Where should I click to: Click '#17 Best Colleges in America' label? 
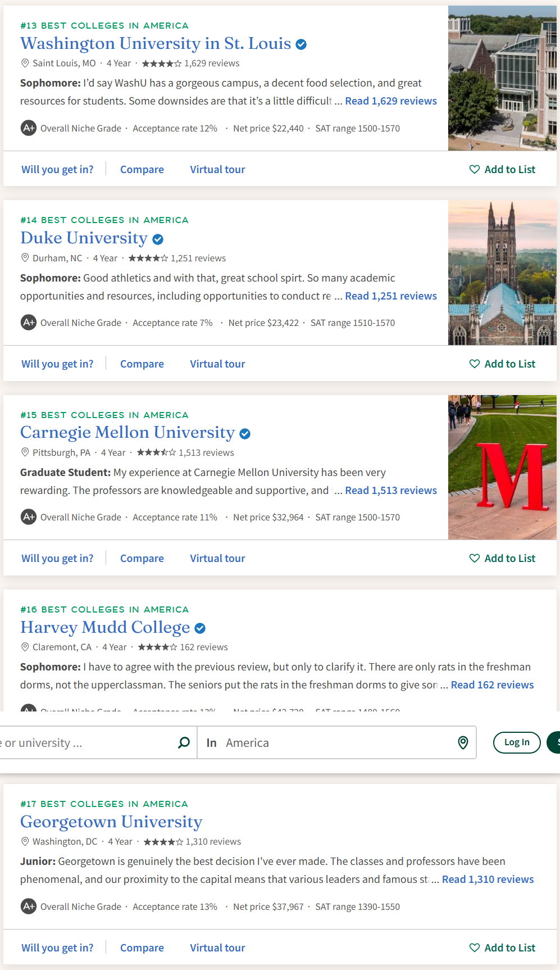[x=104, y=804]
